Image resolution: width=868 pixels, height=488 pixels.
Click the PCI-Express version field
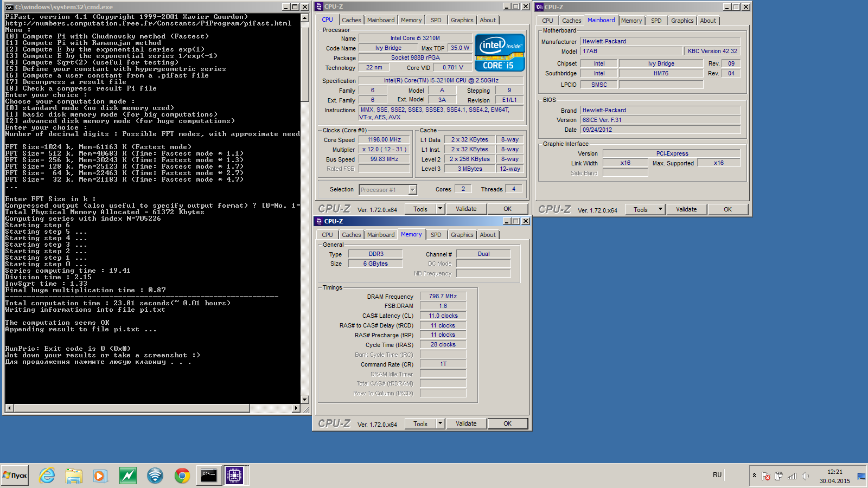click(672, 153)
